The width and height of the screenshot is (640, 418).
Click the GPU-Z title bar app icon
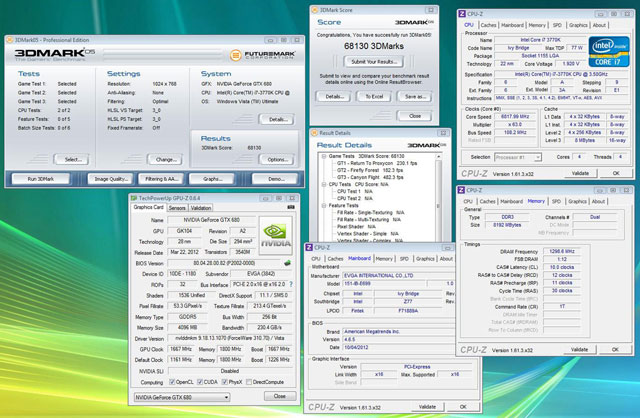click(x=134, y=200)
